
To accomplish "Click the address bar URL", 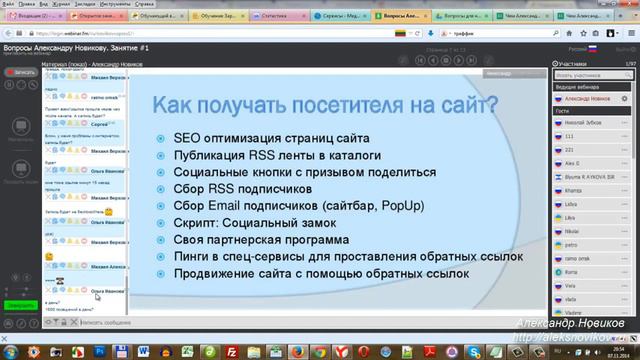I will [x=85, y=33].
